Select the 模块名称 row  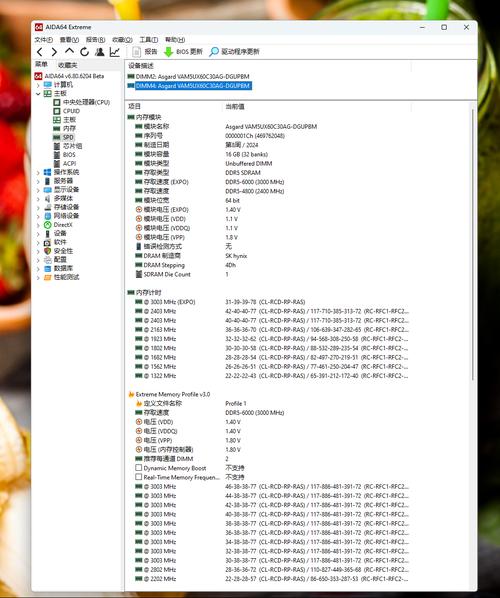[x=226, y=127]
